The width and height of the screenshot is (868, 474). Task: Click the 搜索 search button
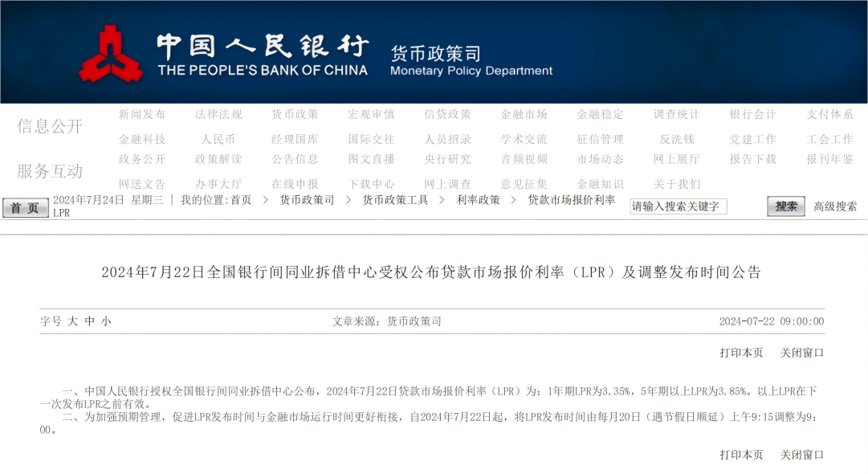point(785,206)
